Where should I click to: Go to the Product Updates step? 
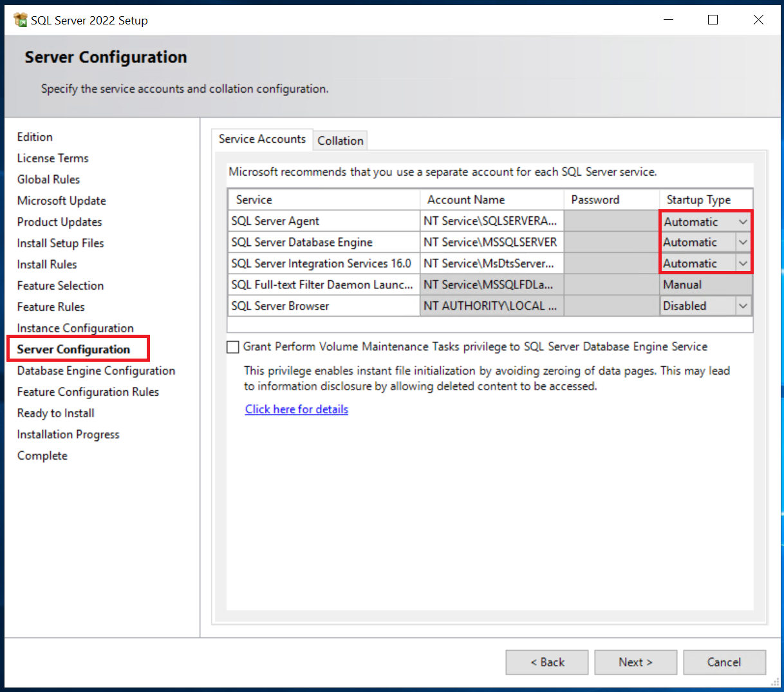point(59,222)
